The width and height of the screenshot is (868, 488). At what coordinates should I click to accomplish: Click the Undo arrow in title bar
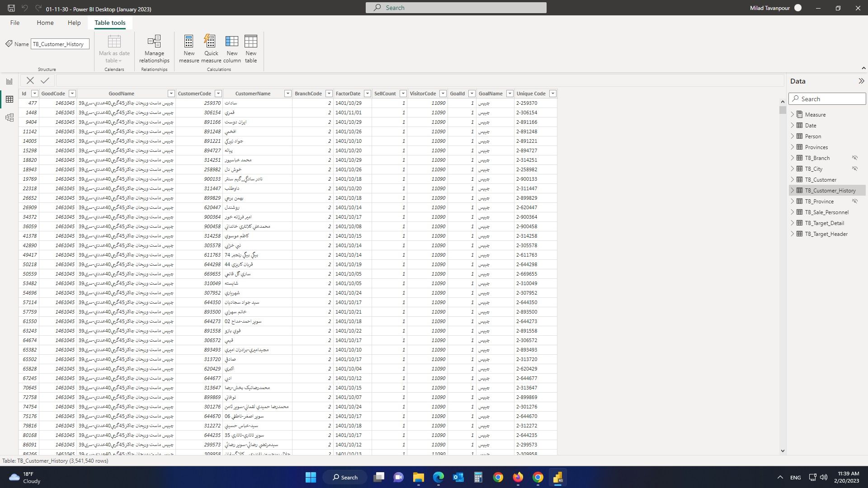(25, 8)
